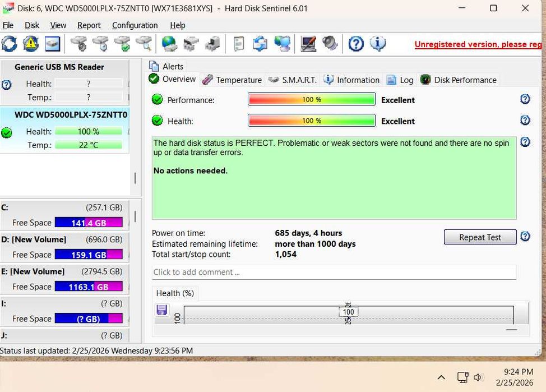This screenshot has height=392, width=546.
Task: Click the blue-framed disk drive toolbar icon
Action: pos(53,44)
